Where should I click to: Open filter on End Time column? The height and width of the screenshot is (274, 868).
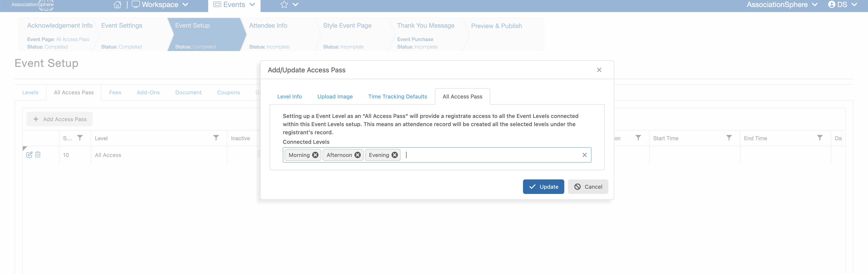[820, 138]
